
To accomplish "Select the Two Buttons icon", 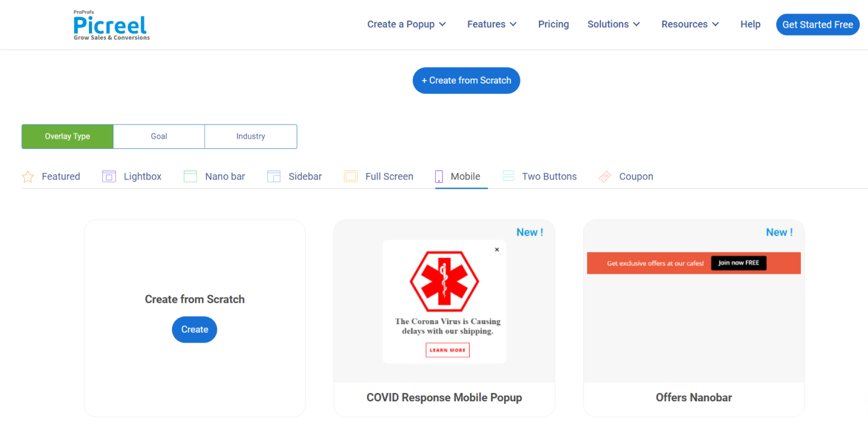I will coord(508,177).
